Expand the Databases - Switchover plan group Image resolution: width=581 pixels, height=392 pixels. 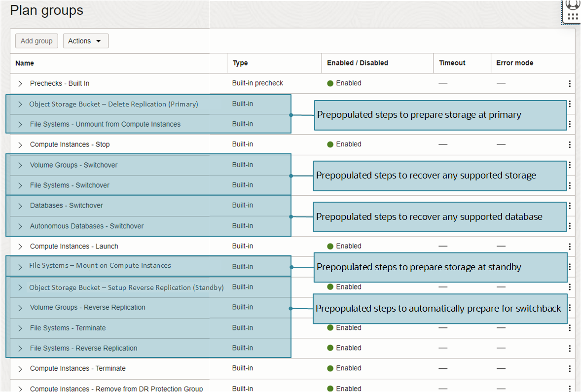[20, 205]
